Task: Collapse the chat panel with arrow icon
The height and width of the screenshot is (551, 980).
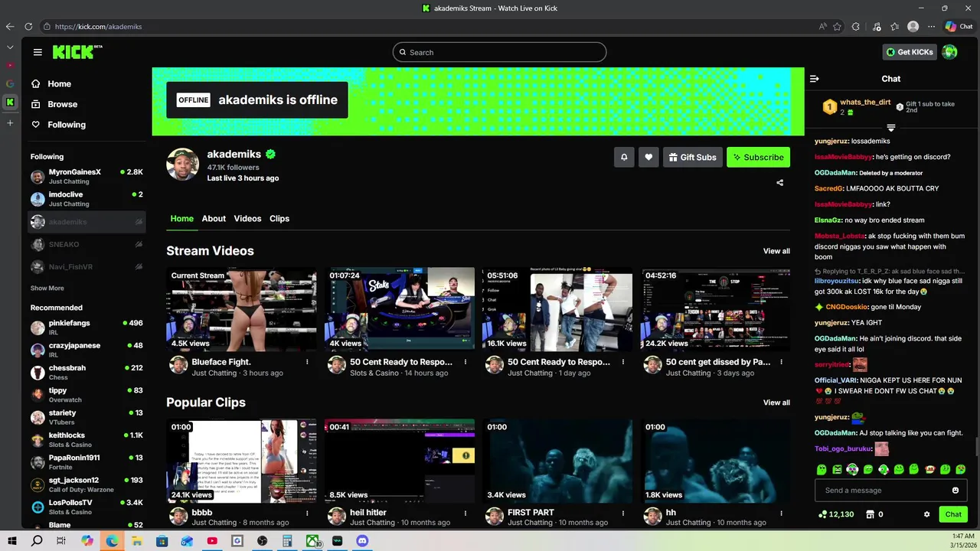Action: (x=814, y=79)
